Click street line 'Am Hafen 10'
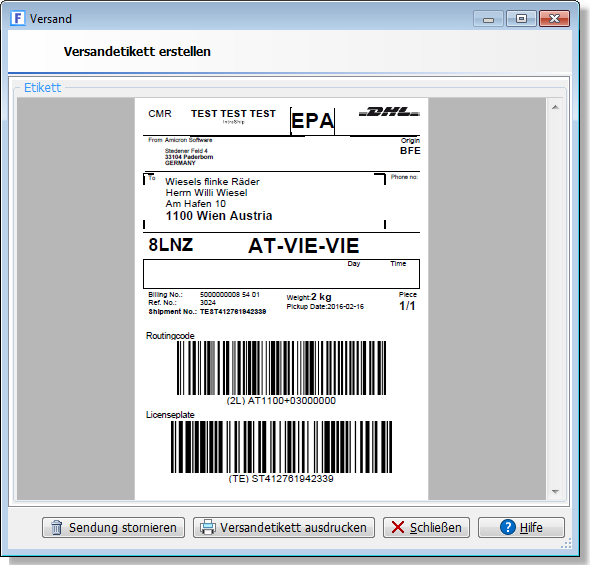 point(196,204)
